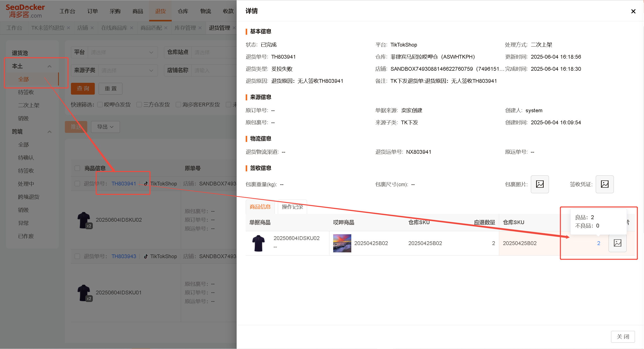
Task: Open 订单 top menu
Action: pos(92,11)
